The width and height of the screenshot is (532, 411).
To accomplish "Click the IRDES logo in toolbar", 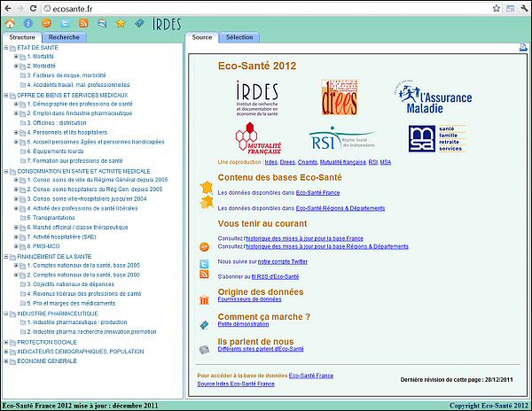I will coord(167,24).
